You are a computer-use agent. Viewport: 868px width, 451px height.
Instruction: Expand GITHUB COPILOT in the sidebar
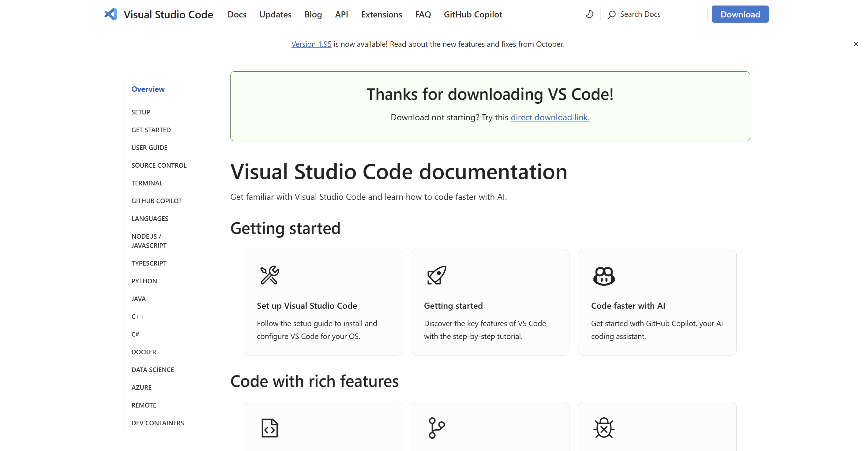(156, 201)
